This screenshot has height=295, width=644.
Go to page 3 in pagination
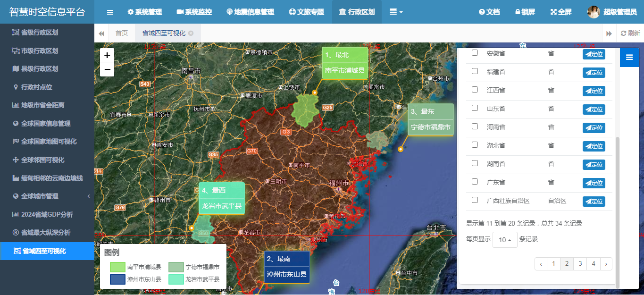tap(580, 264)
